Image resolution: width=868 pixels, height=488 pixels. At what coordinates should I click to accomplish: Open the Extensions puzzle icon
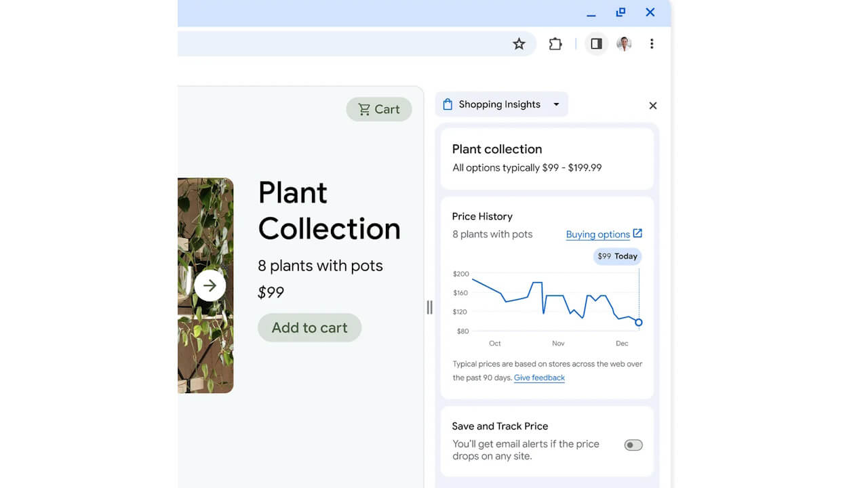[x=555, y=44]
